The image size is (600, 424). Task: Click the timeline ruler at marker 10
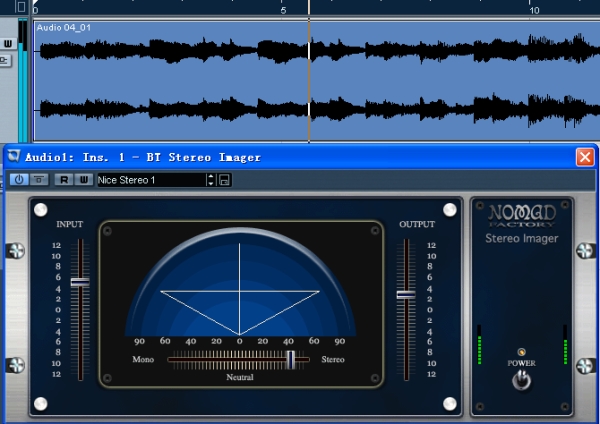point(535,10)
